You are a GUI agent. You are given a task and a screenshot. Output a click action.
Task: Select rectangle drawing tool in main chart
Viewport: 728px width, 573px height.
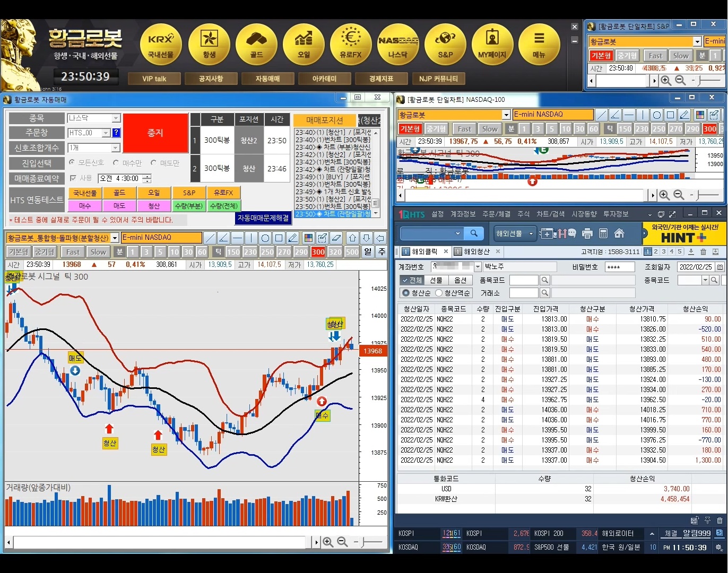pyautogui.click(x=279, y=238)
